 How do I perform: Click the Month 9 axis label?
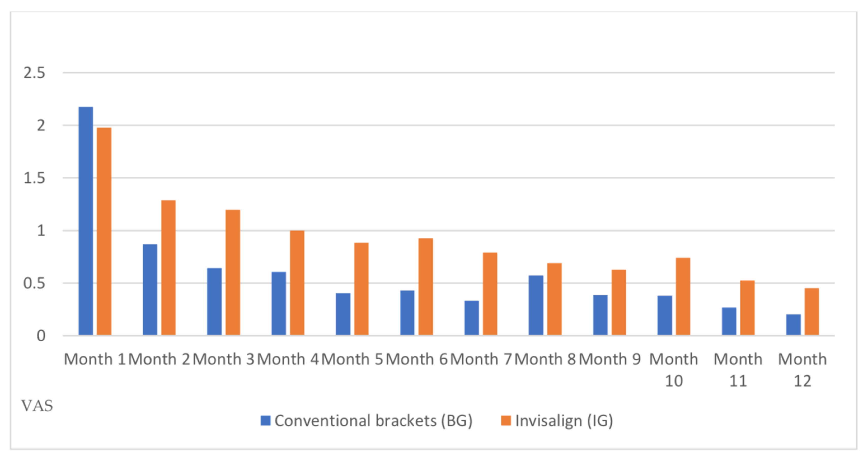[x=610, y=359]
